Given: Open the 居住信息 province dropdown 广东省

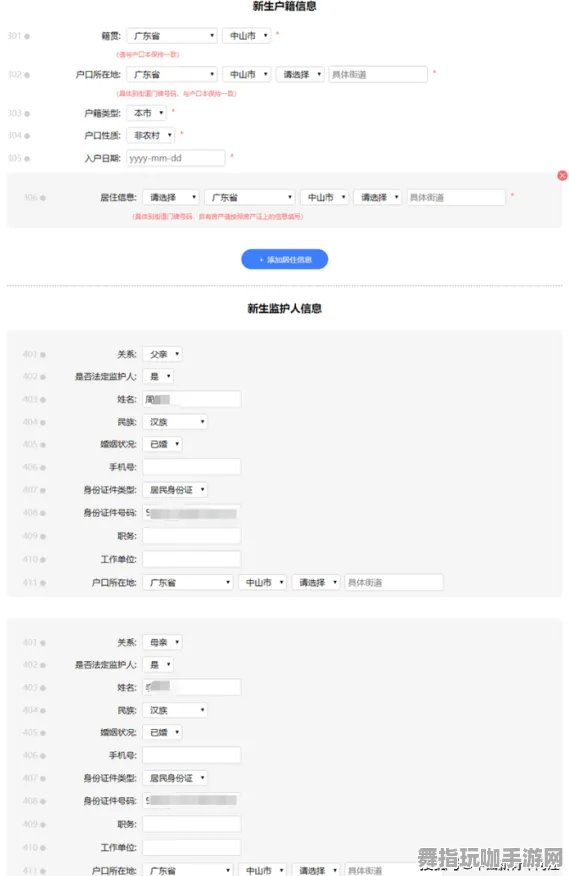Looking at the screenshot, I should pyautogui.click(x=249, y=197).
